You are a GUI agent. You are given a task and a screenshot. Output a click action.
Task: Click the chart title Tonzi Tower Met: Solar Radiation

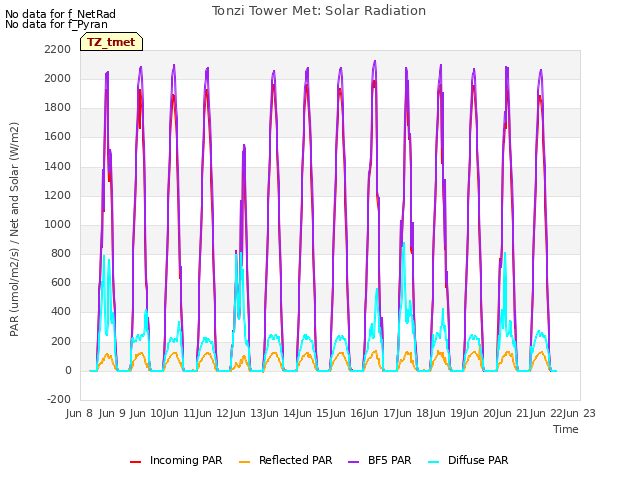319,11
